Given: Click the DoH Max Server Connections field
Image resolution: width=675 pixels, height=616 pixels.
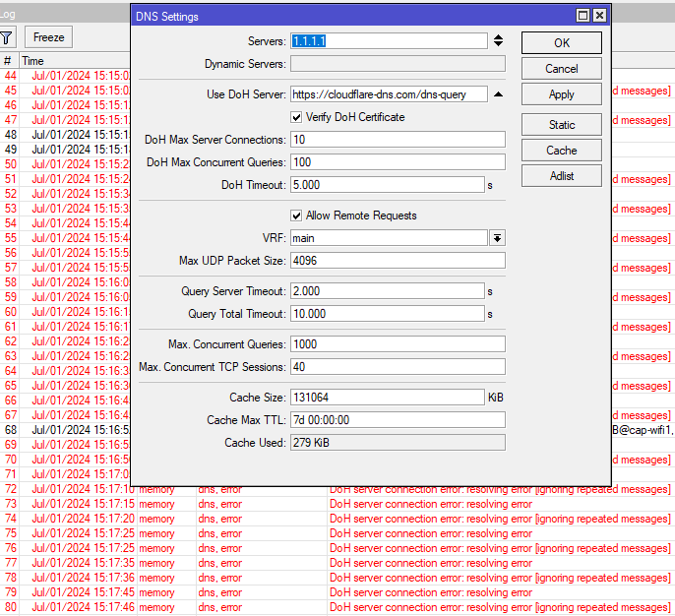Looking at the screenshot, I should (398, 140).
